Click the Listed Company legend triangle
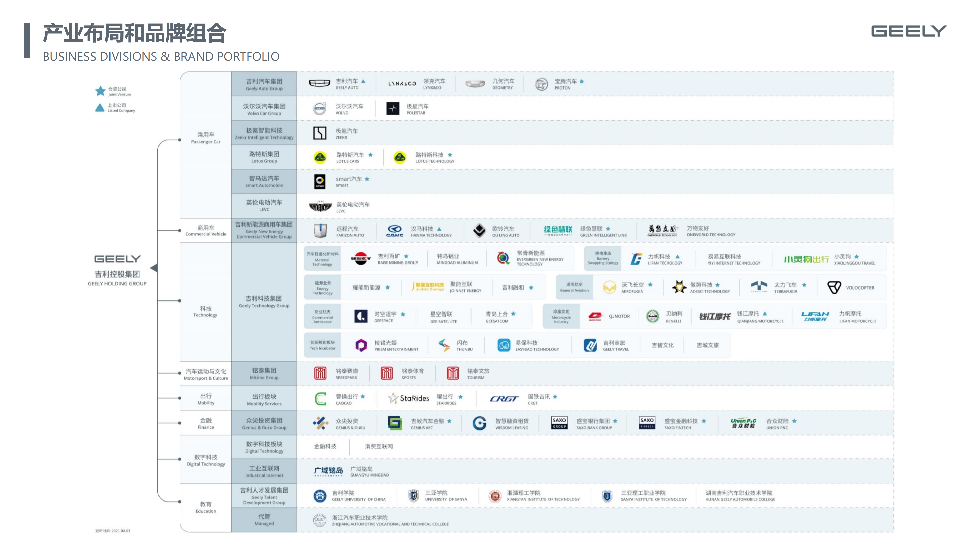Image resolution: width=980 pixels, height=551 pixels. (x=100, y=108)
